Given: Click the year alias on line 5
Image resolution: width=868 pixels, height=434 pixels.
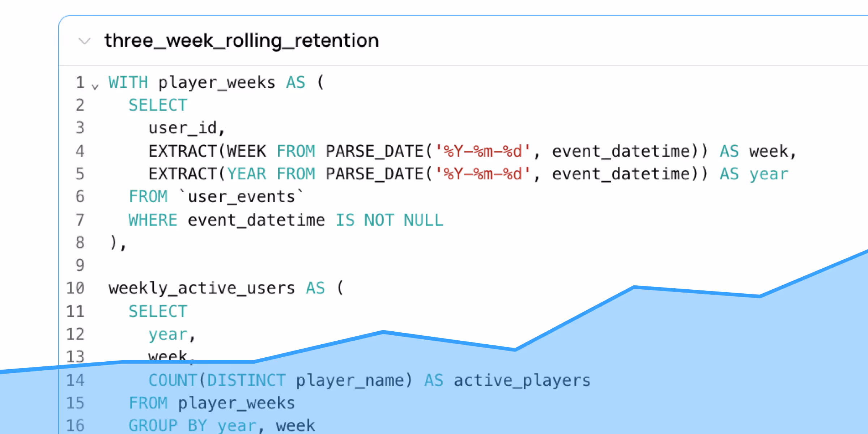Looking at the screenshot, I should [769, 174].
